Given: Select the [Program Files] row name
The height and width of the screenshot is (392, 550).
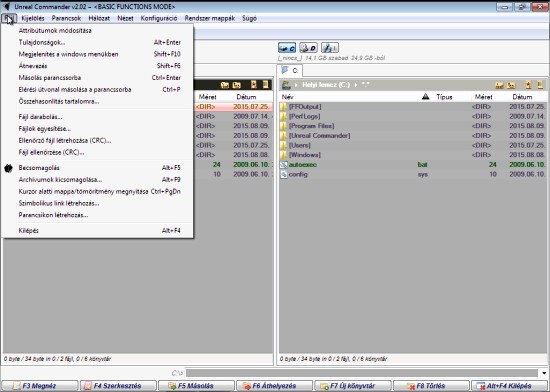Looking at the screenshot, I should pyautogui.click(x=311, y=126).
